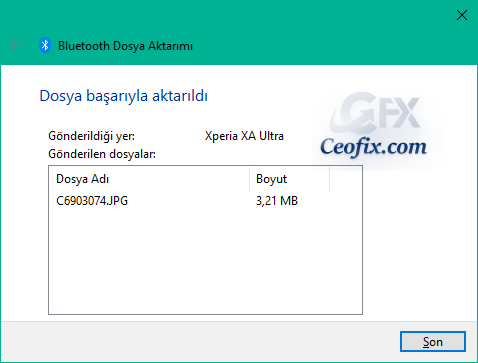Click the Boyut column header

[289, 179]
